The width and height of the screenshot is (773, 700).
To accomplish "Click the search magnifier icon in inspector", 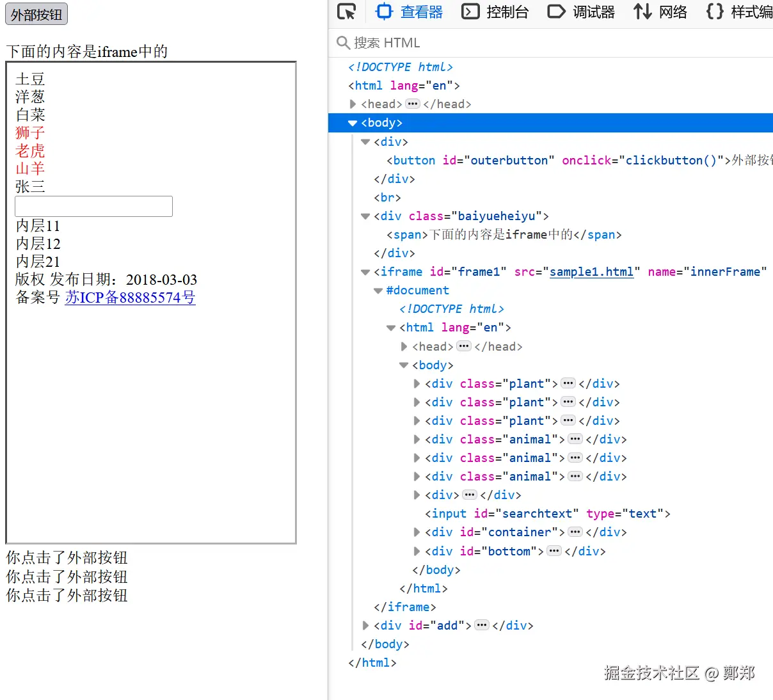I will [x=343, y=43].
